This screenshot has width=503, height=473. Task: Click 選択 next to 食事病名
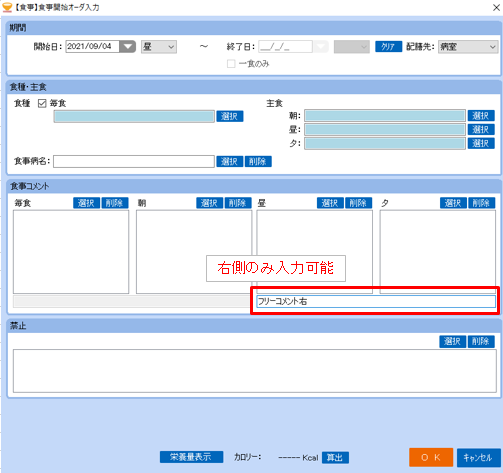coord(230,161)
